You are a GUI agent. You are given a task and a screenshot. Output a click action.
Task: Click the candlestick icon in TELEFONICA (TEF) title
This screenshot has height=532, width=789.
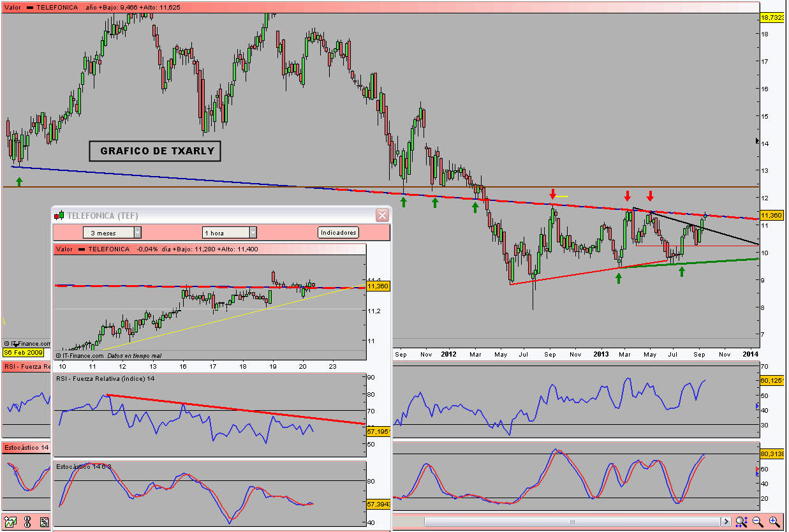pos(61,216)
